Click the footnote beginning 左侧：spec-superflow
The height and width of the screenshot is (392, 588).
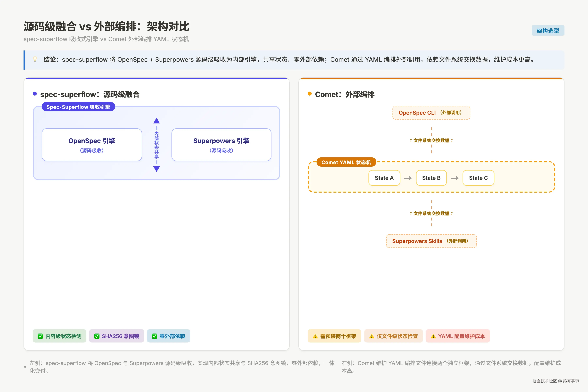(182, 367)
